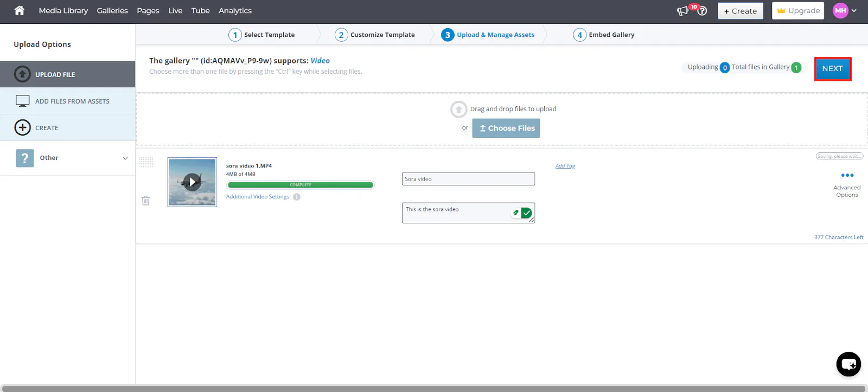This screenshot has width=868, height=392.
Task: Go to the home icon
Action: point(20,10)
